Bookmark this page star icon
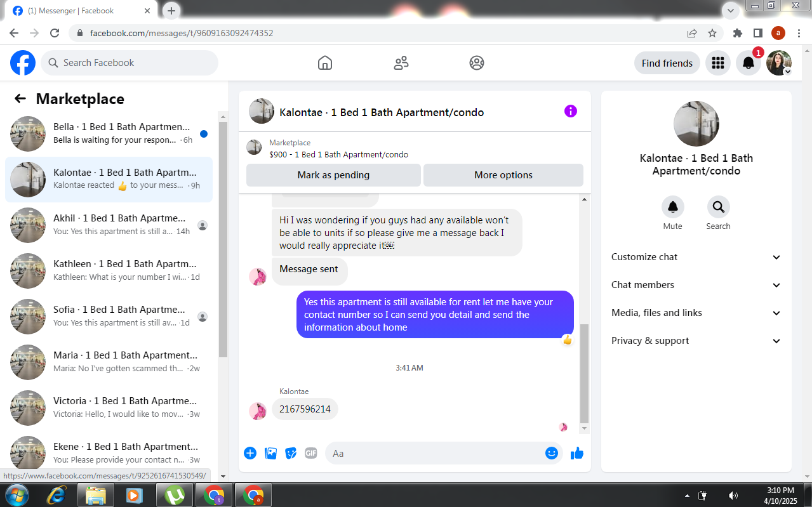This screenshot has width=812, height=507. click(x=712, y=33)
